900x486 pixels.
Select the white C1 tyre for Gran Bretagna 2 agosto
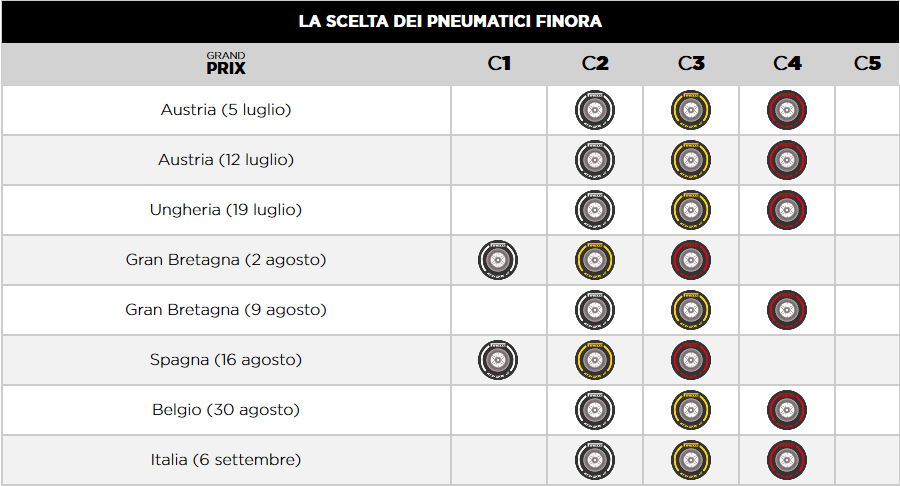(x=498, y=260)
